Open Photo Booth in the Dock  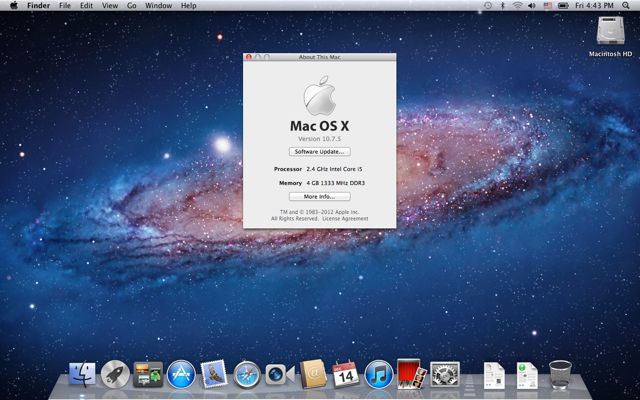411,373
